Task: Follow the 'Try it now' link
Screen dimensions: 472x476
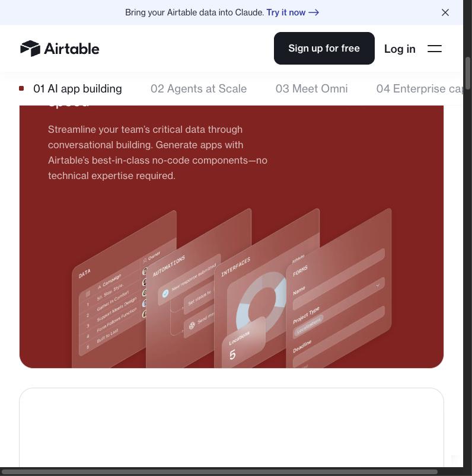Action: tap(292, 12)
